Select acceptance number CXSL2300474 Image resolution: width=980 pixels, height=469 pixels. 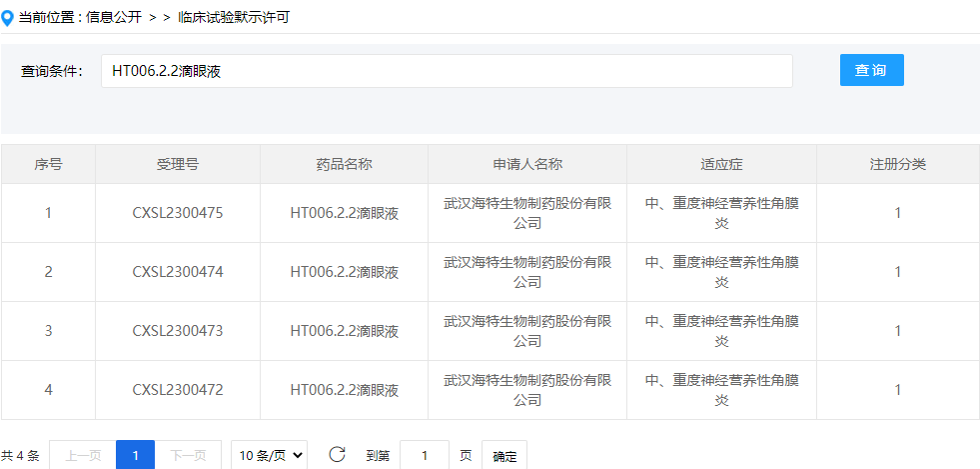coord(178,272)
